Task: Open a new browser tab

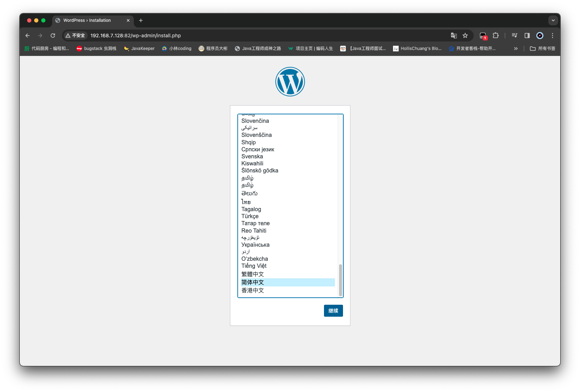Action: tap(141, 20)
